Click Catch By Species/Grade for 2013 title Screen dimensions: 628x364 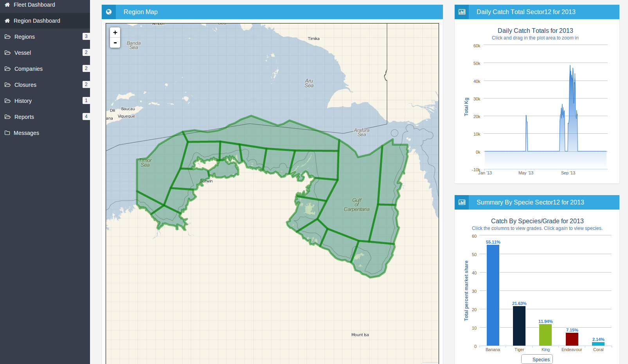(537, 221)
